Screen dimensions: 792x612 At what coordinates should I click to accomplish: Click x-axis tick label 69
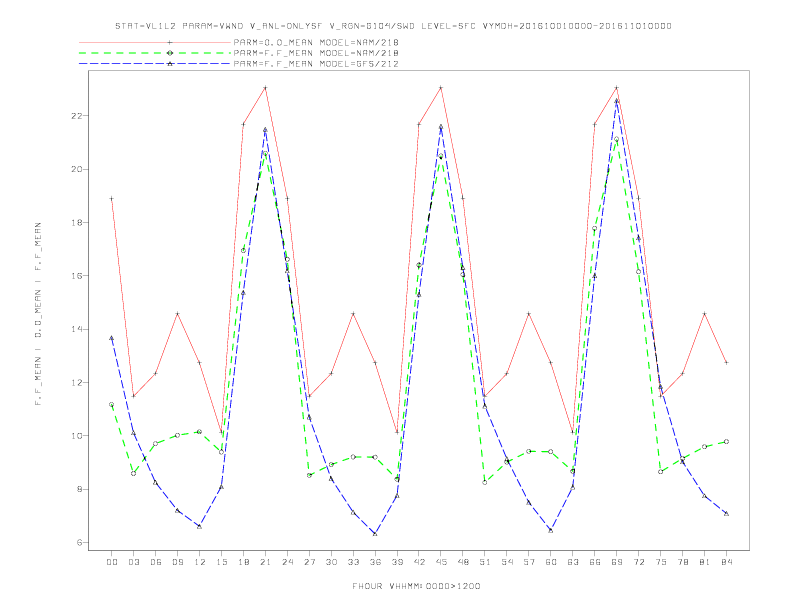(617, 562)
